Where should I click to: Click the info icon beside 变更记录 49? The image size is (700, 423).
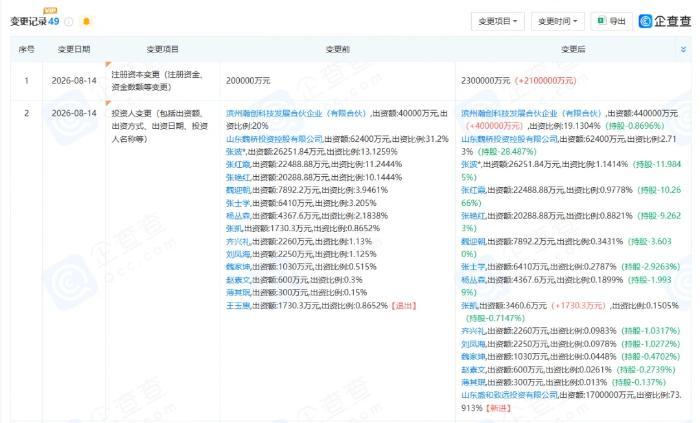[x=69, y=21]
